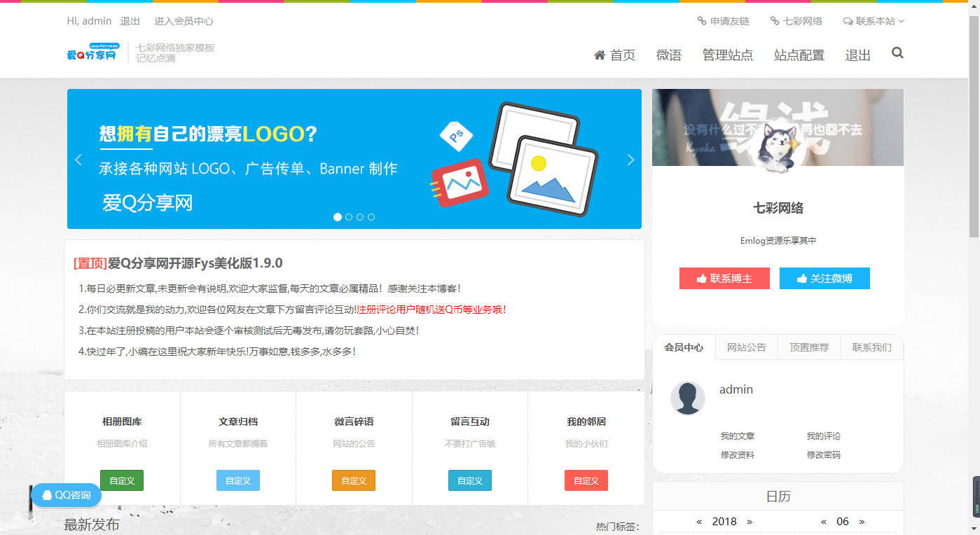
Task: Advance the carousel with the right arrow
Action: [x=630, y=159]
